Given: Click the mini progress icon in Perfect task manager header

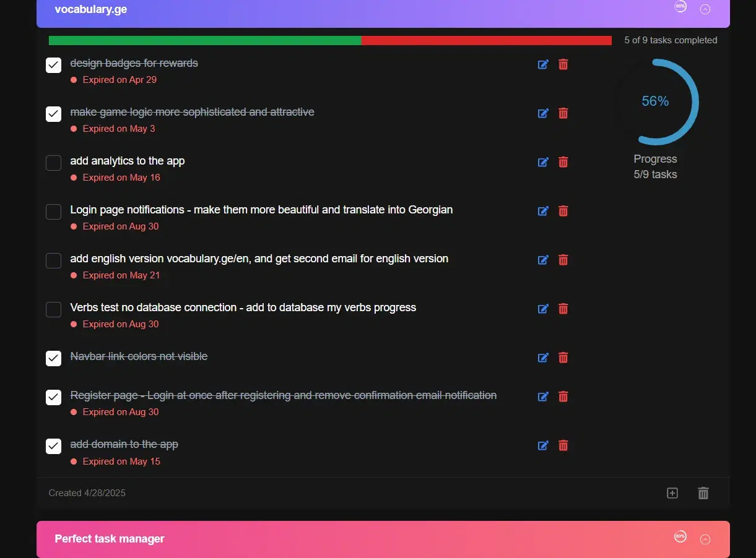Looking at the screenshot, I should tap(680, 537).
